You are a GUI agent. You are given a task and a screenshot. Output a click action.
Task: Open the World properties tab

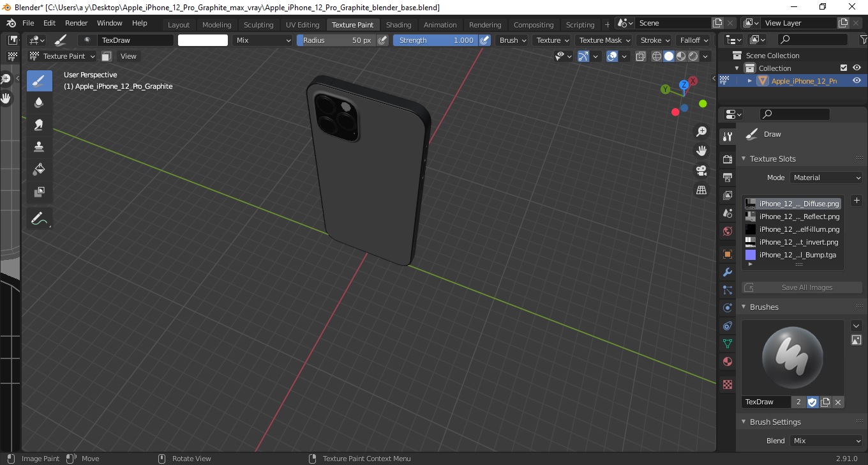[x=727, y=231]
